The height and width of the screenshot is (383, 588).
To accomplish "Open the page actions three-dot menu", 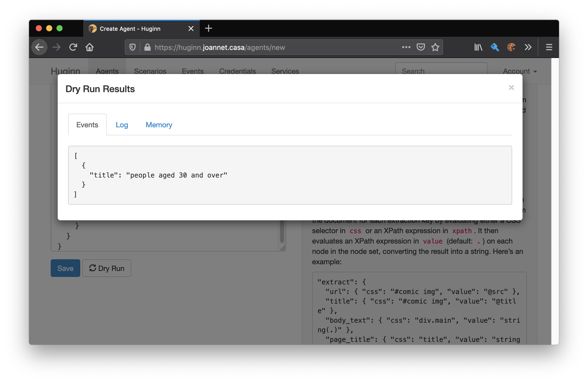I will coord(406,47).
